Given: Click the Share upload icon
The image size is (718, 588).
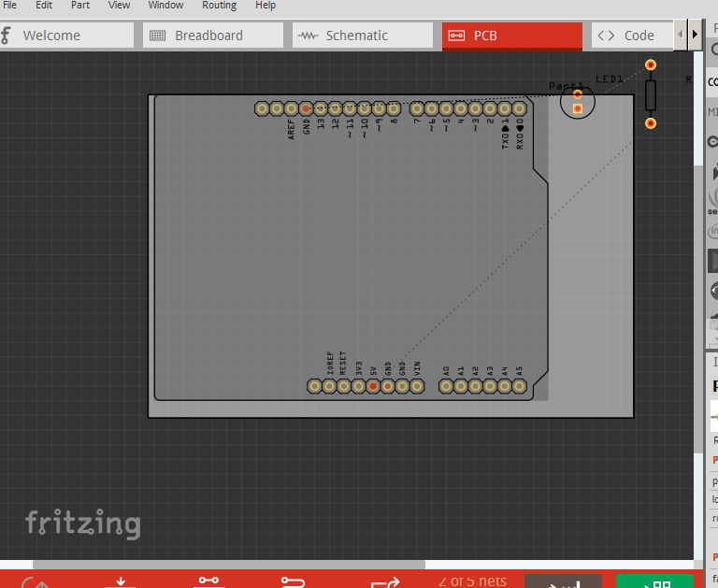Looking at the screenshot, I should click(35, 582).
